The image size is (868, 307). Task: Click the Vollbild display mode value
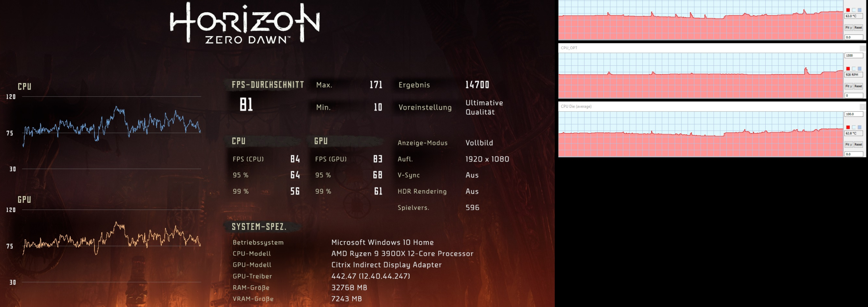point(479,143)
